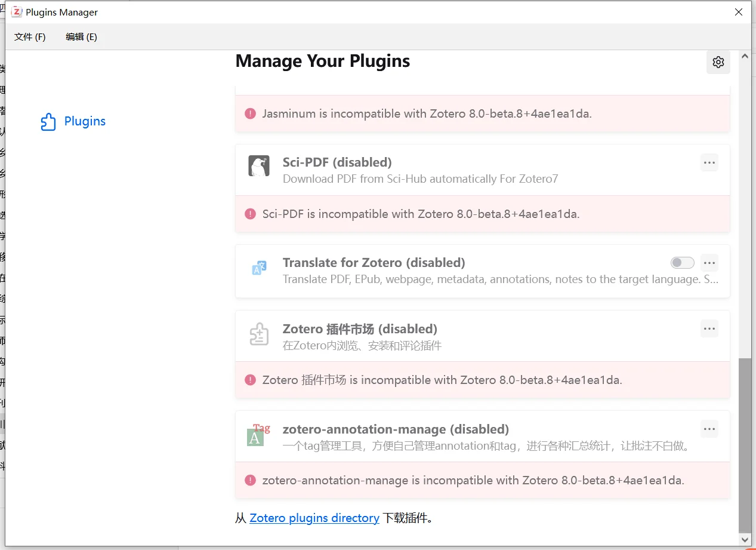Open the 编辑 (E) menu
Screen dimensions: 756x550
coord(81,37)
